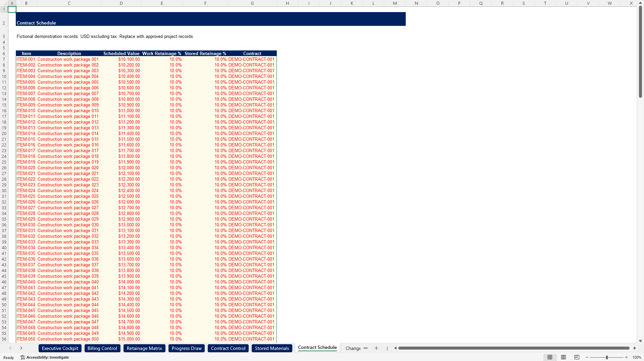Image resolution: width=644 pixels, height=361 pixels.
Task: Click horizontal scrollbar right arrow
Action: [x=635, y=348]
